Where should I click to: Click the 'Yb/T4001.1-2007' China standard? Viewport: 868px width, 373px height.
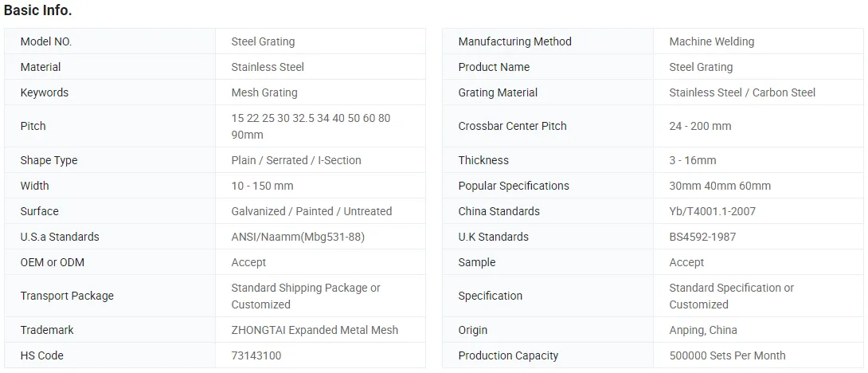tap(713, 211)
